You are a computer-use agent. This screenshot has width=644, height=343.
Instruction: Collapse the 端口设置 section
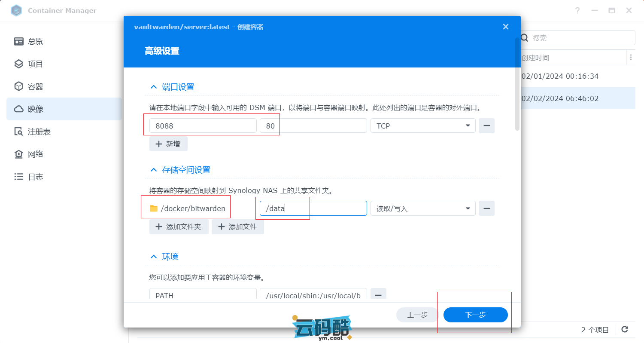click(154, 87)
